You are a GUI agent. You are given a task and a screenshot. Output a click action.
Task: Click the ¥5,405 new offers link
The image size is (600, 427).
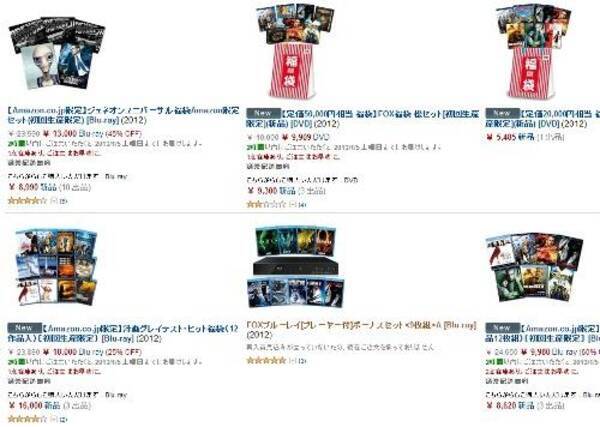525,137
